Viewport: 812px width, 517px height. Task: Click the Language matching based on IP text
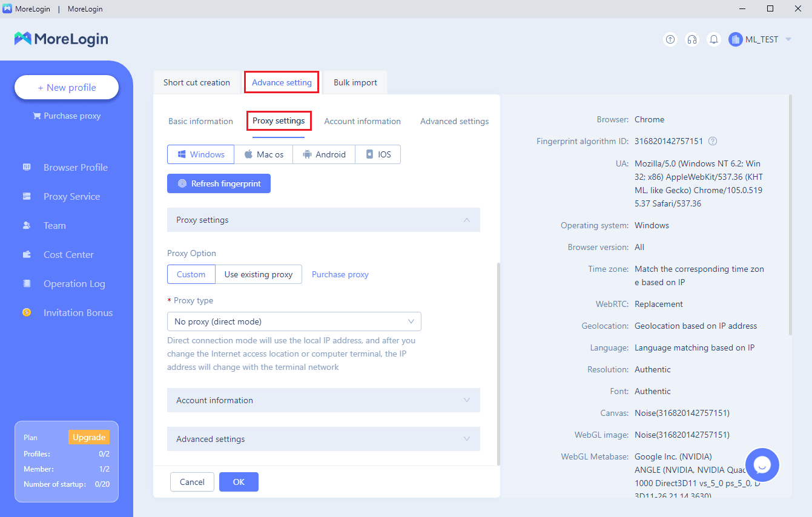click(695, 347)
